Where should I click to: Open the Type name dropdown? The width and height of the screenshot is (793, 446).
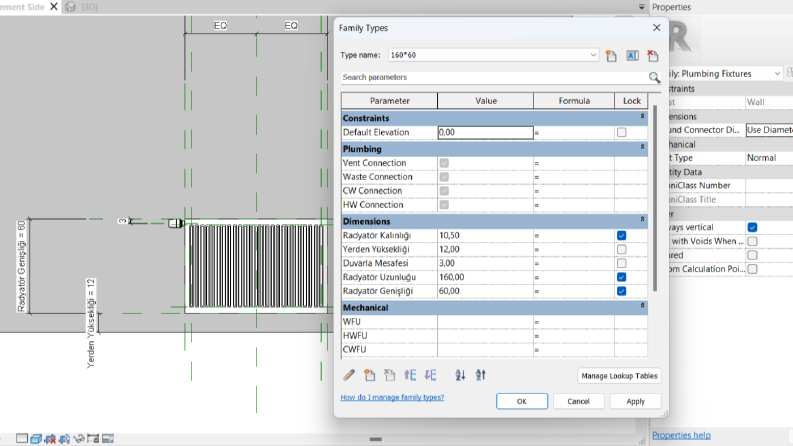(x=593, y=55)
